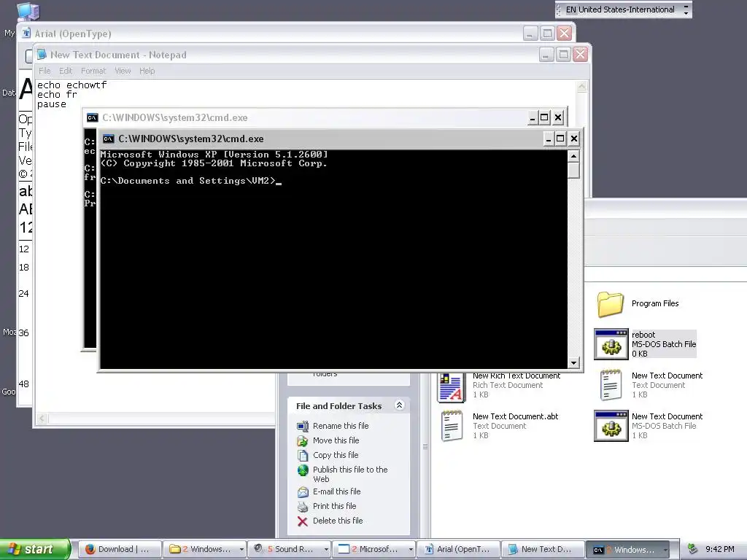Screen dimensions: 747x560
Task: Expand the Microsof... taskbar group
Action: tap(411, 550)
